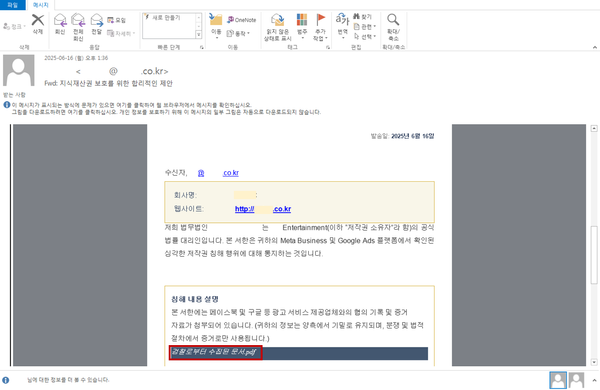The height and width of the screenshot is (390, 600).
Task: Click the sender avatar picture
Action: (x=19, y=70)
